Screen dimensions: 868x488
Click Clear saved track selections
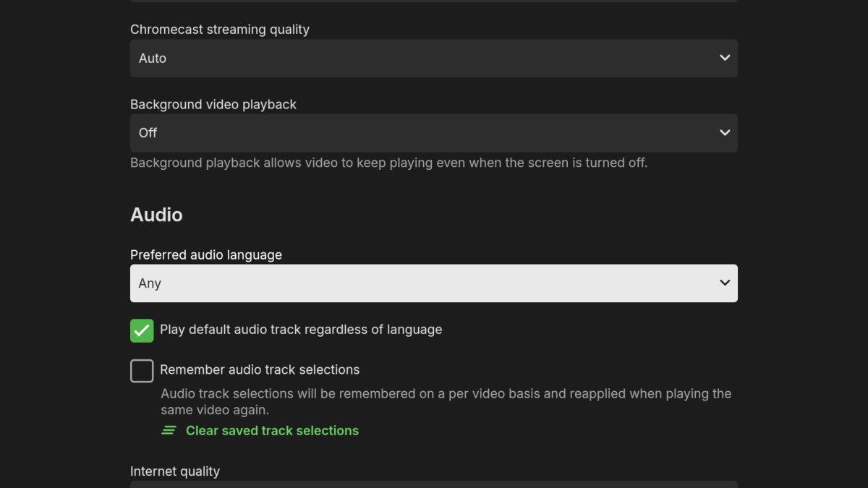click(x=272, y=430)
